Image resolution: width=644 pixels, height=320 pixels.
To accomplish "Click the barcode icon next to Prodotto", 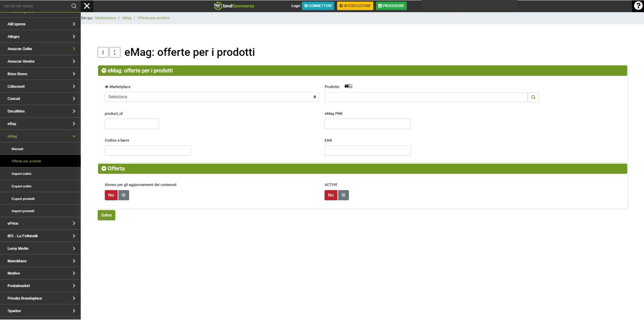I will coord(348,86).
